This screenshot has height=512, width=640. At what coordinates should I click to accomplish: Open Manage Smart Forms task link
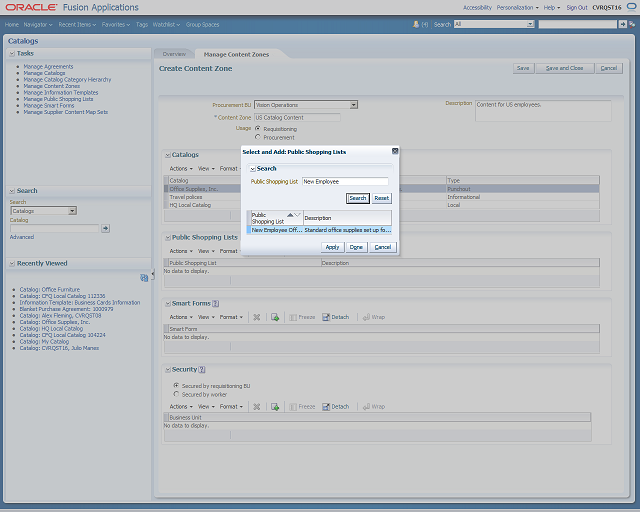[x=49, y=105]
